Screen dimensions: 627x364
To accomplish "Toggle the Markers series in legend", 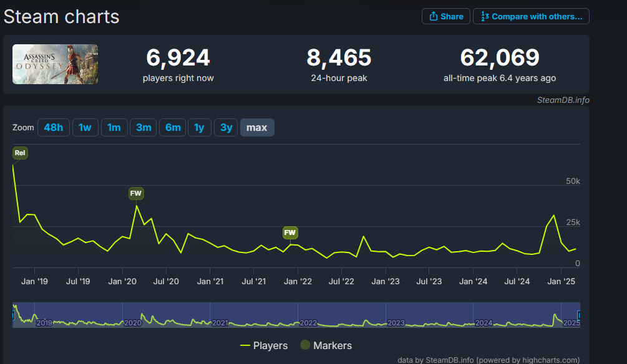I will point(326,345).
